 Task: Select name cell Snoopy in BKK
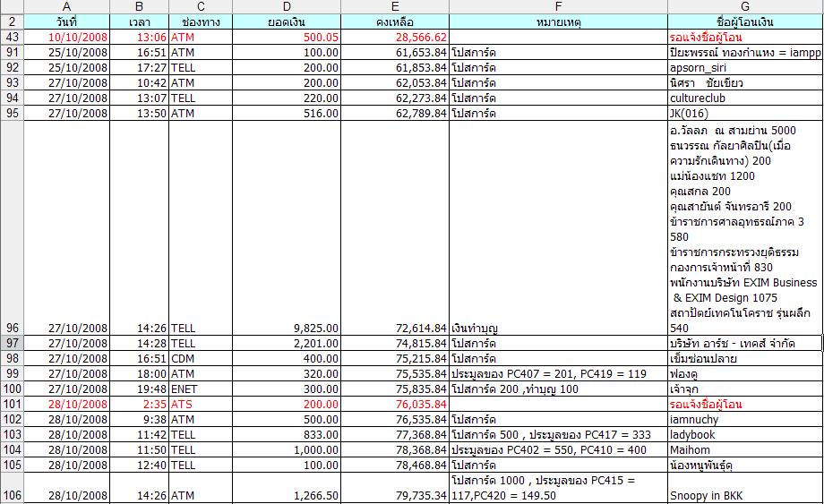pos(746,488)
